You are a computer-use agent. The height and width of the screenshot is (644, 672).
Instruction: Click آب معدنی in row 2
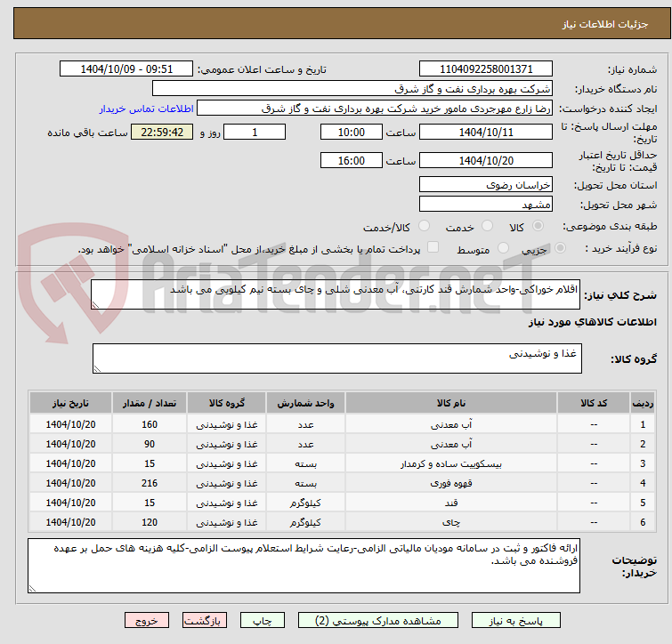(451, 445)
